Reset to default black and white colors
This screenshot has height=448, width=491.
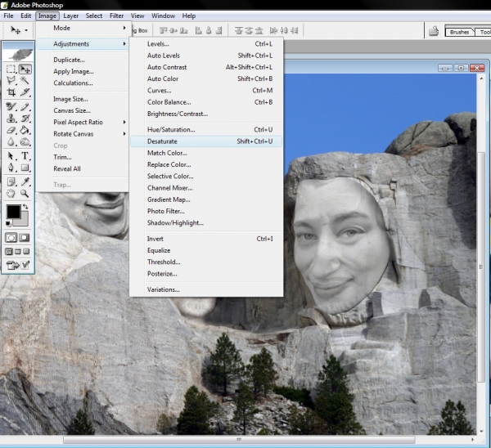click(x=8, y=223)
